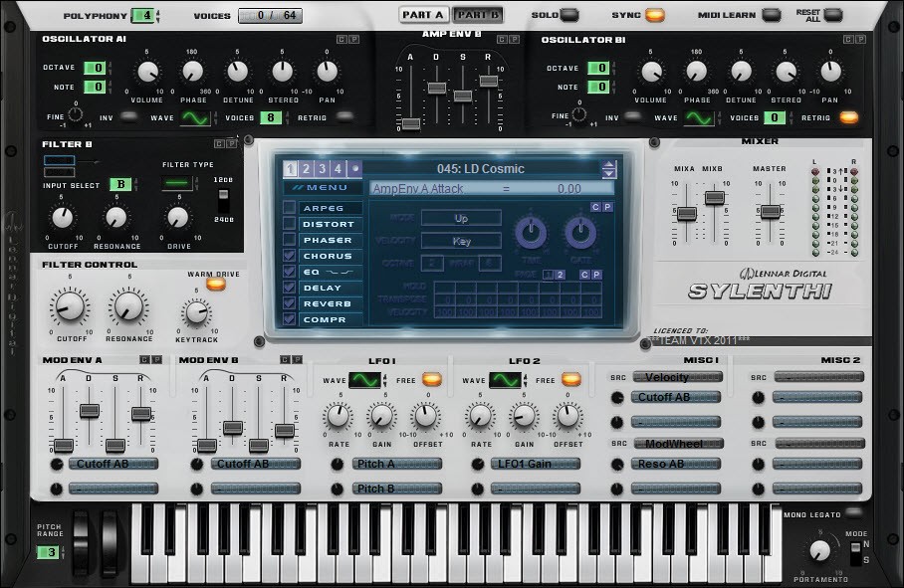904x588 pixels.
Task: Click the Reset All button
Action: click(x=833, y=15)
